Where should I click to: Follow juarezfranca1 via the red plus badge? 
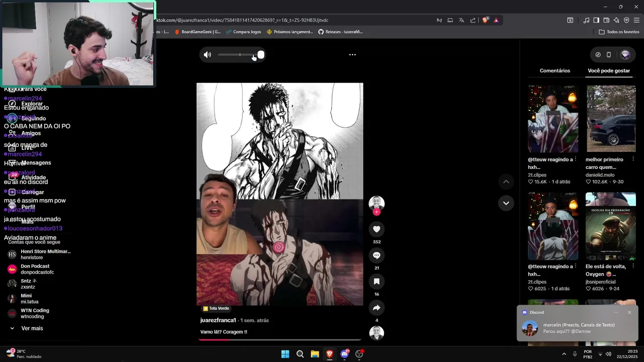376,212
